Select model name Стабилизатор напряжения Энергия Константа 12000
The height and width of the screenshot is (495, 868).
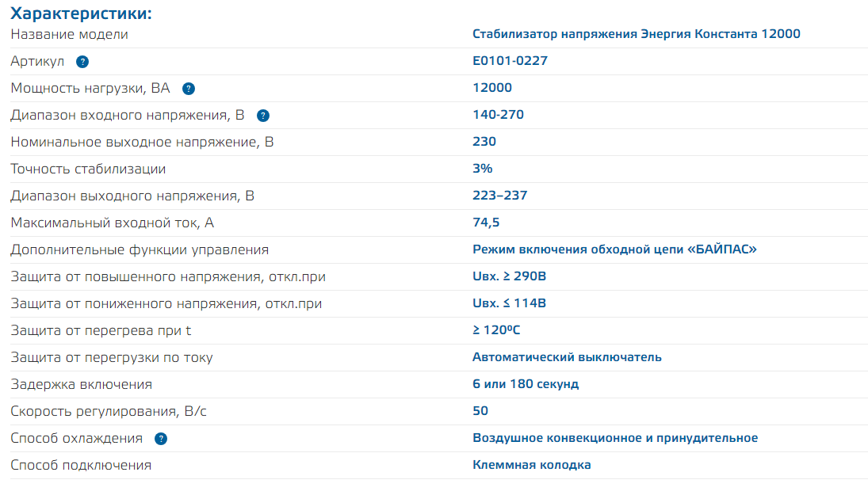pos(636,34)
